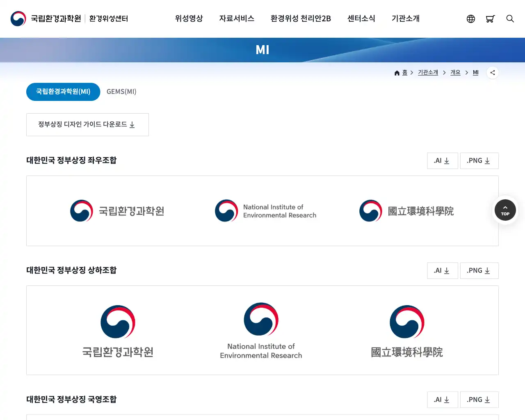Click the horizontal Hanja logo 國立環境科學院
The image size is (525, 420).
pos(406,211)
